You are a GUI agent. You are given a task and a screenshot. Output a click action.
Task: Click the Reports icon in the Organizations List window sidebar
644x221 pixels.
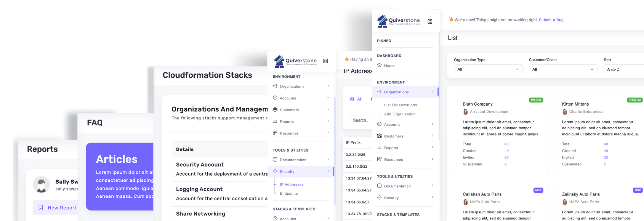coord(380,148)
